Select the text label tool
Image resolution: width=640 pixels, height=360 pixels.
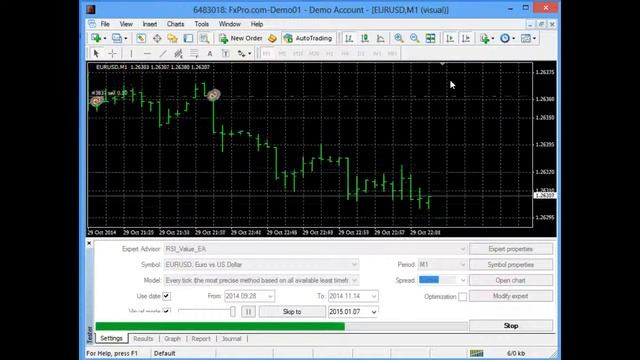coord(226,53)
